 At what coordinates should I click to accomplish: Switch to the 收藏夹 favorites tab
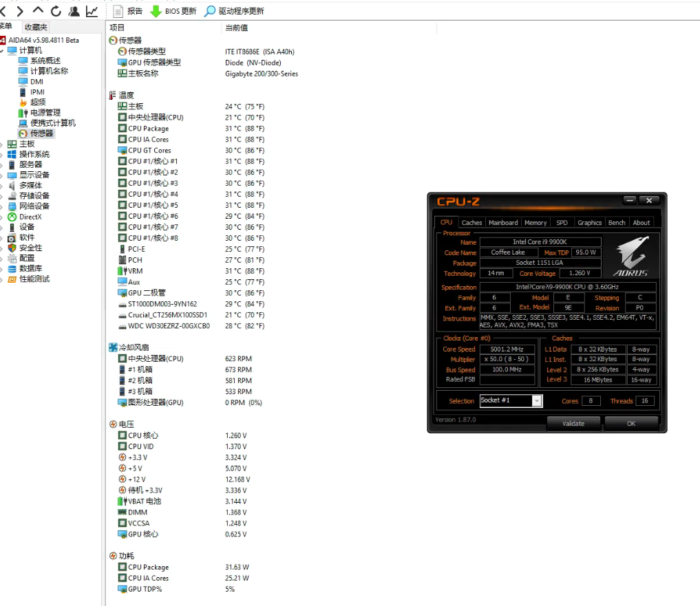36,28
